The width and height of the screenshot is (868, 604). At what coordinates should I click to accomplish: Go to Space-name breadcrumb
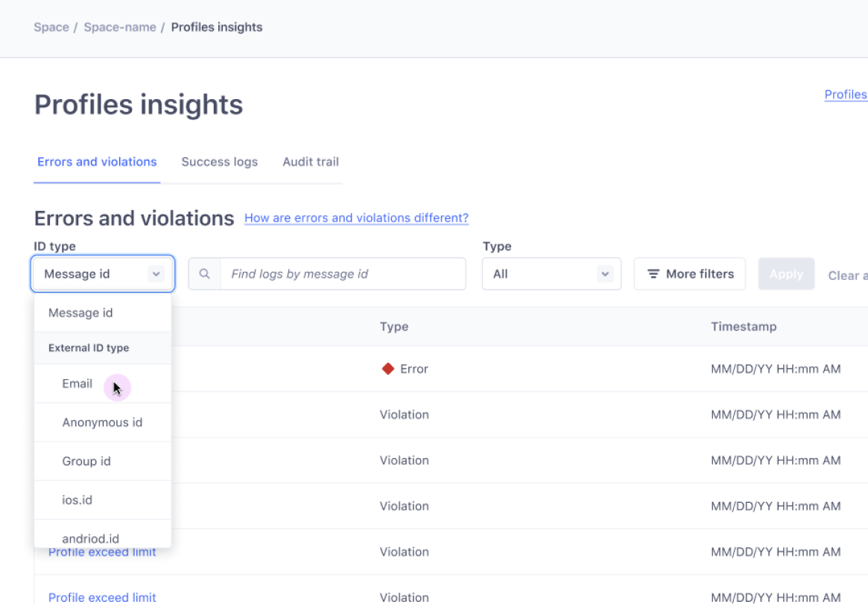(x=119, y=27)
